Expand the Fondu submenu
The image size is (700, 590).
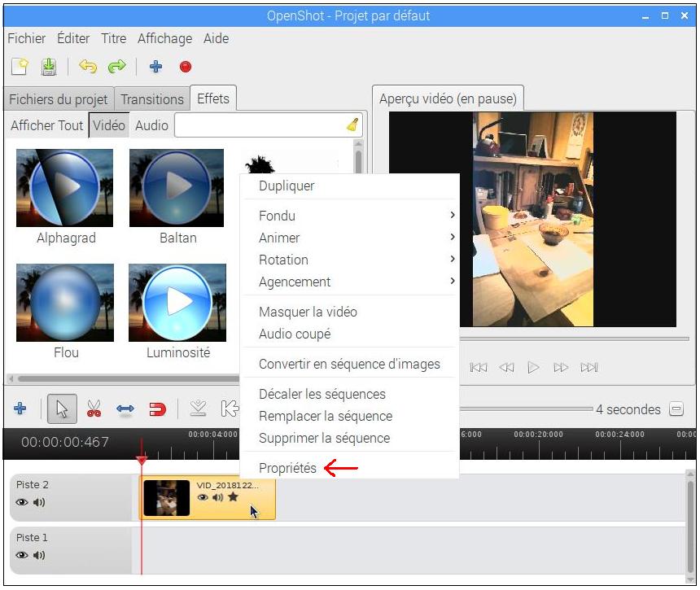click(351, 216)
